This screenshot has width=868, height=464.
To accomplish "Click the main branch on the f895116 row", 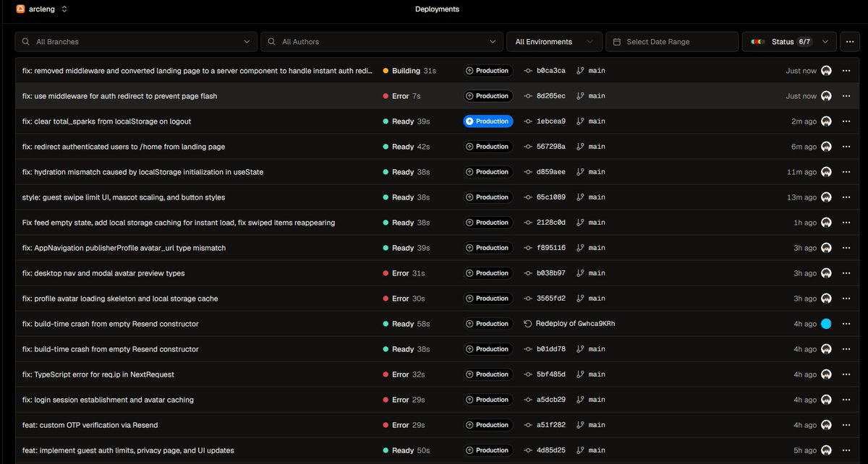I will pyautogui.click(x=597, y=248).
